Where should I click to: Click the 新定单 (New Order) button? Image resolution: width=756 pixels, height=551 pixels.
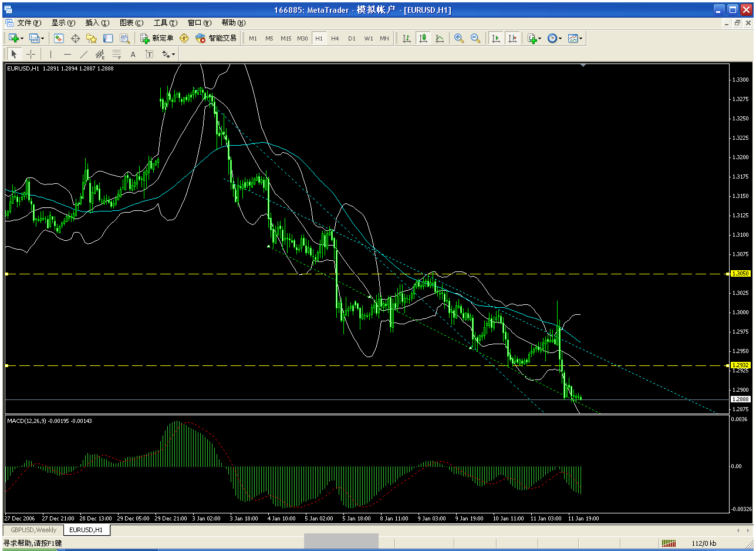click(157, 38)
